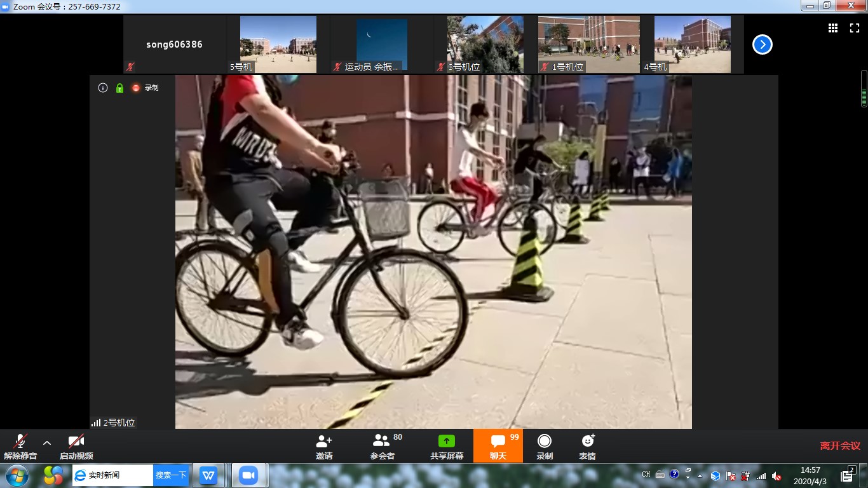Click the green 共享屏幕 share icon
868x488 pixels.
click(x=447, y=446)
